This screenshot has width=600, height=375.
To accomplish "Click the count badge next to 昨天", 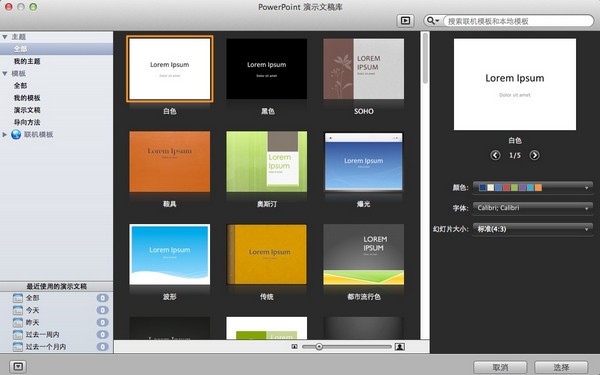I will [102, 322].
